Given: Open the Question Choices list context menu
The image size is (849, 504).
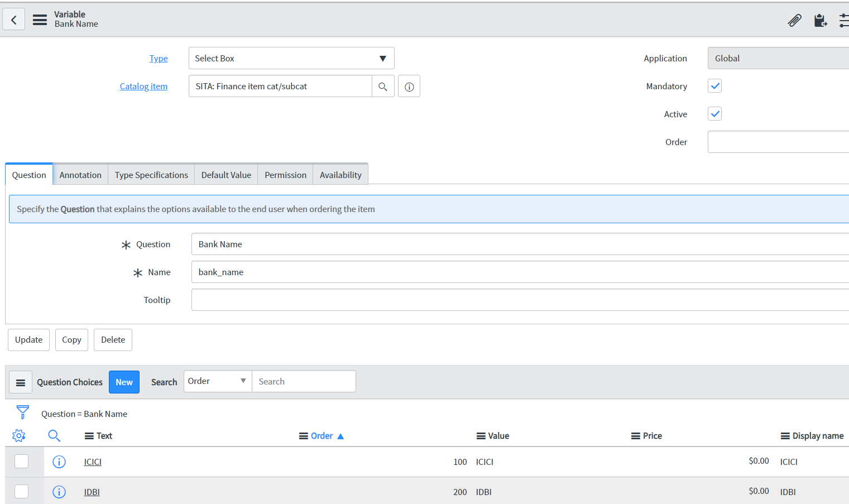Looking at the screenshot, I should coord(21,382).
